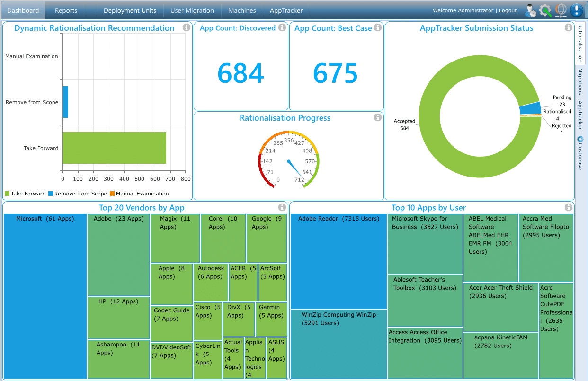Select the Cisco (5 Apps) tile
588x381 pixels.
[x=208, y=321]
